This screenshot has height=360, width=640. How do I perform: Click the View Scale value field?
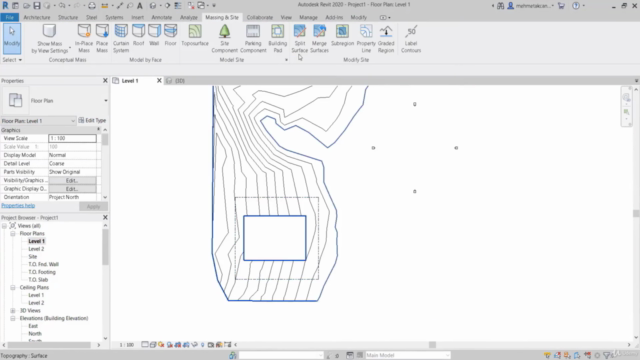[72, 138]
